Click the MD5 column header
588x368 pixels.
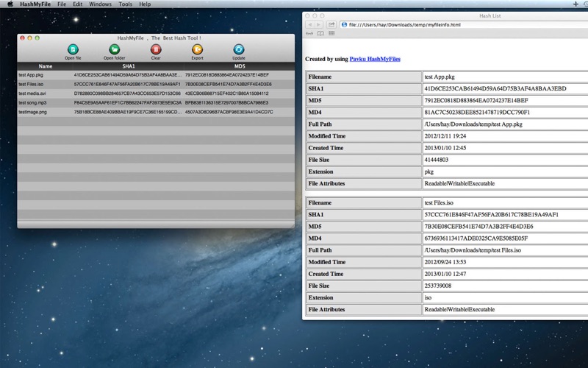(240, 66)
